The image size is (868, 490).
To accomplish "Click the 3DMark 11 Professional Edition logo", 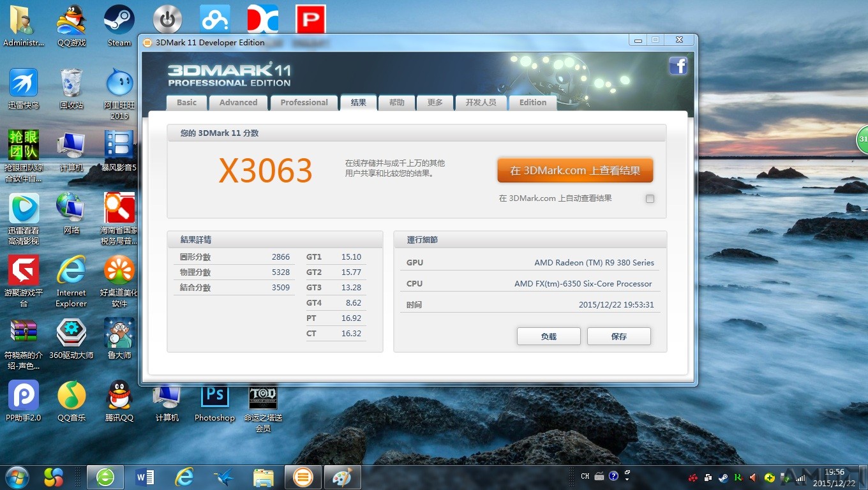I will click(229, 74).
